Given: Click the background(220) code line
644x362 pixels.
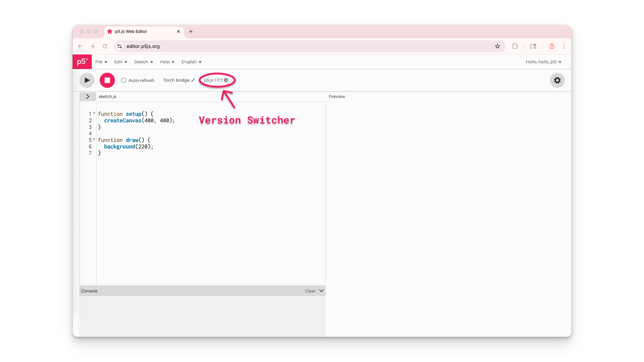Looking at the screenshot, I should click(129, 147).
